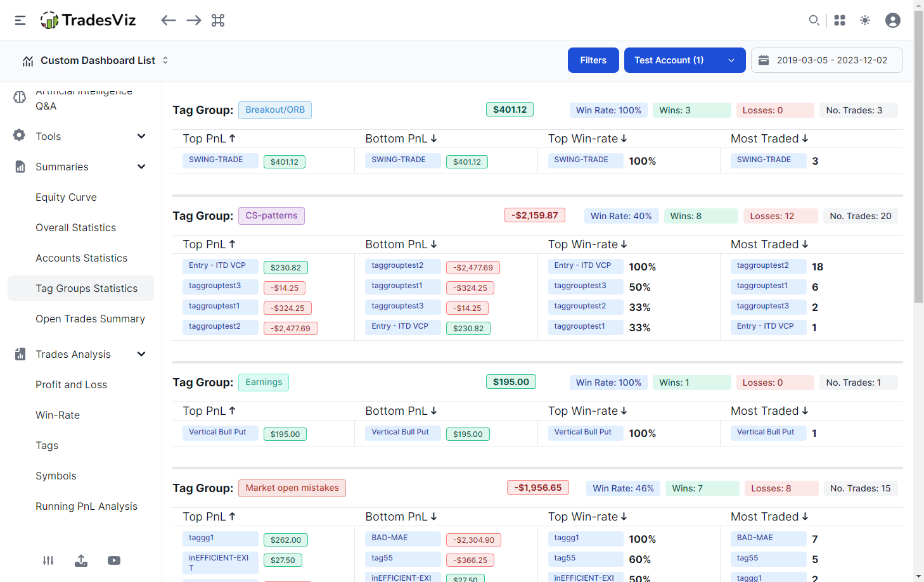Expand the Tools sidebar section
Image resolution: width=924 pixels, height=582 pixels.
coord(141,136)
